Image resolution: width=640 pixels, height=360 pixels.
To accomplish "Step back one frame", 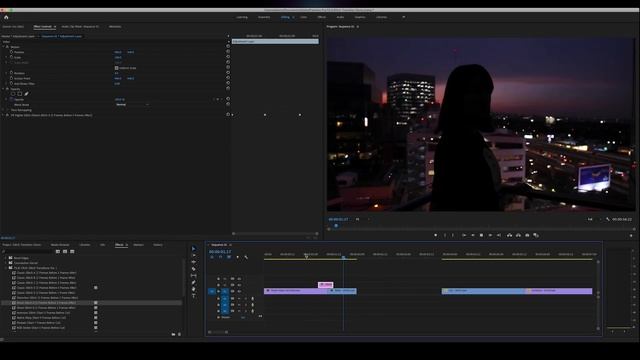I will tap(473, 235).
